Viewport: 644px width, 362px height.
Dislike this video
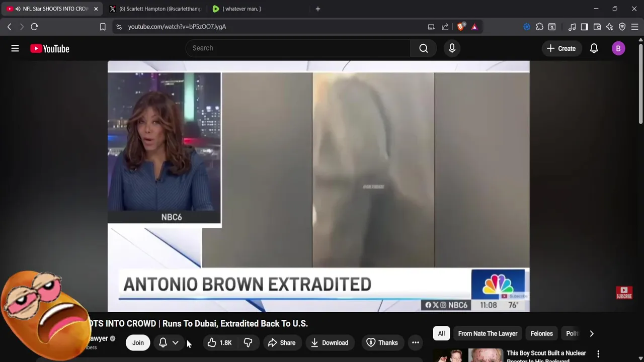pos(248,343)
